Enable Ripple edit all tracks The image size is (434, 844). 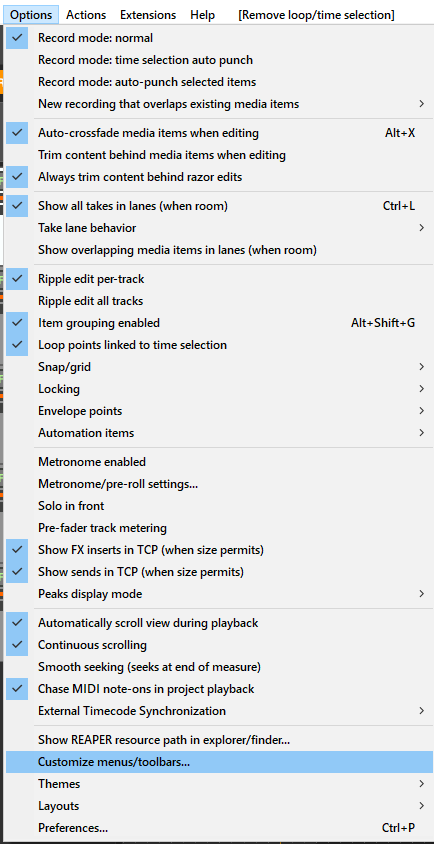(x=219, y=301)
